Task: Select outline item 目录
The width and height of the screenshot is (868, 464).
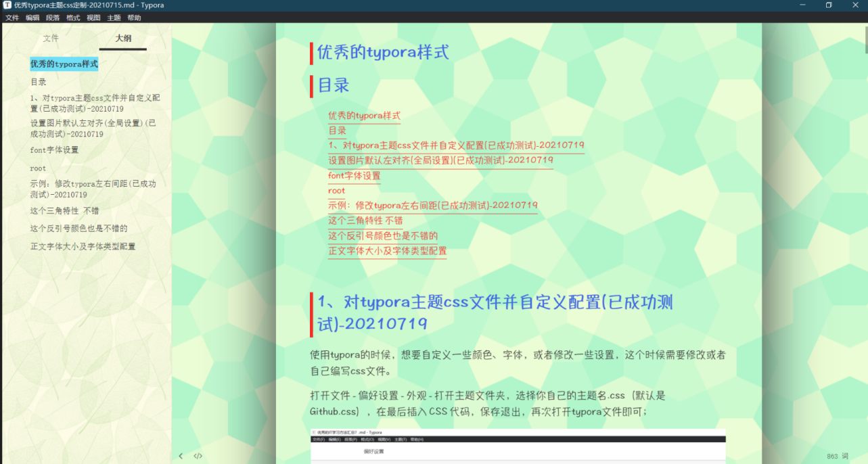Action: tap(39, 82)
